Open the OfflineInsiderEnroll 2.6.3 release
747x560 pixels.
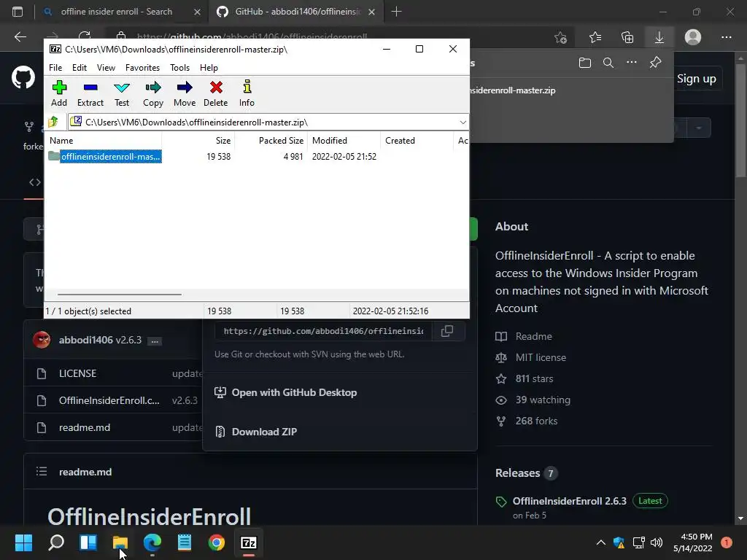pos(569,501)
